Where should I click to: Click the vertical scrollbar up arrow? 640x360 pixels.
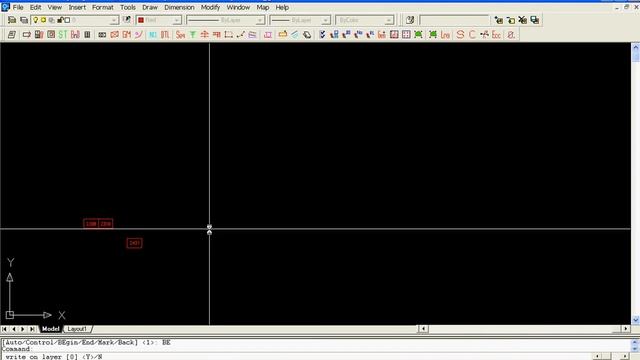coord(636,47)
